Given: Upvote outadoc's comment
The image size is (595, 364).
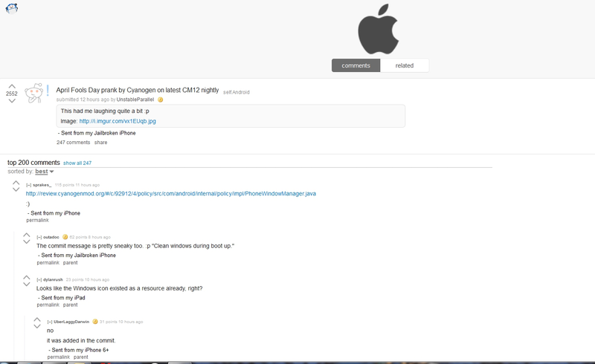Looking at the screenshot, I should click(27, 235).
